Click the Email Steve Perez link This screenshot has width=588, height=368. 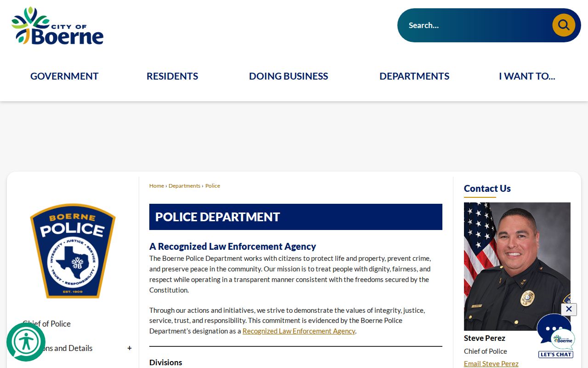pos(491,364)
